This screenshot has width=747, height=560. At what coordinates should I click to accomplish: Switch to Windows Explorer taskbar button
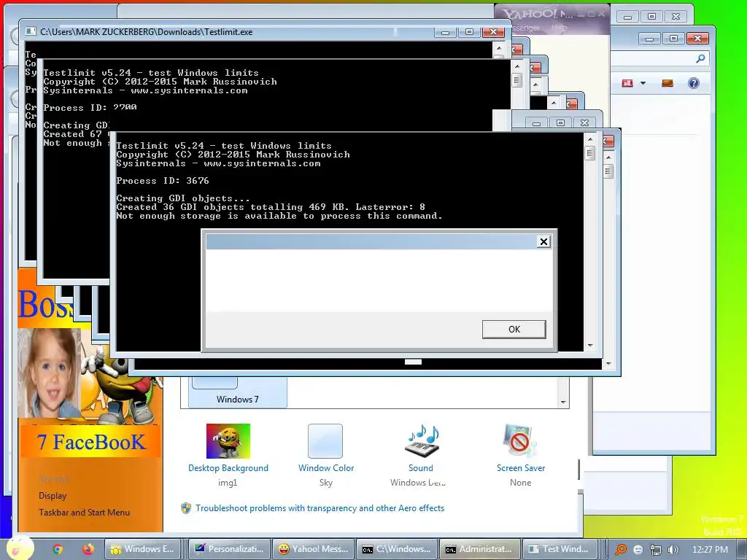(x=142, y=549)
